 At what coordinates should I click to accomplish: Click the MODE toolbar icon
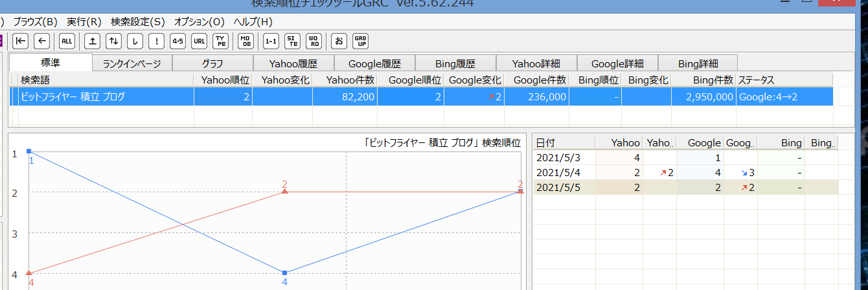click(x=246, y=41)
